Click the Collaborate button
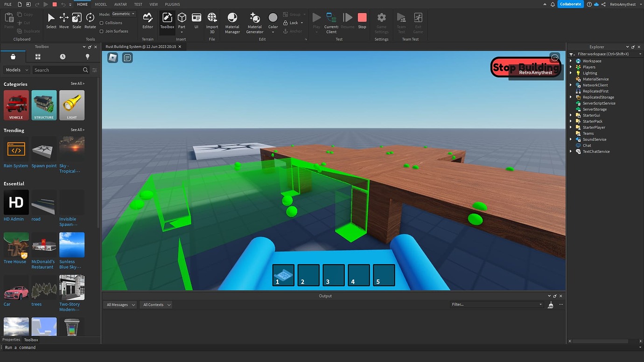This screenshot has width=644, height=362. (x=570, y=4)
